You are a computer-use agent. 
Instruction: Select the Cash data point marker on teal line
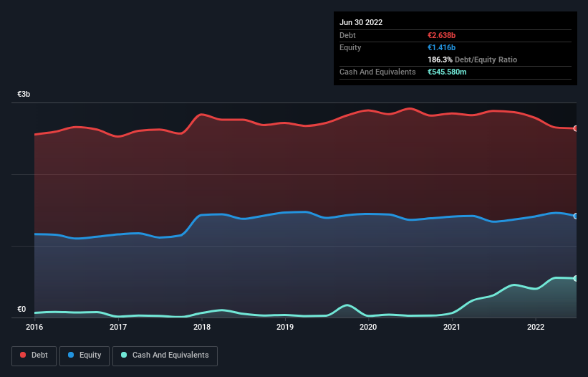point(576,278)
